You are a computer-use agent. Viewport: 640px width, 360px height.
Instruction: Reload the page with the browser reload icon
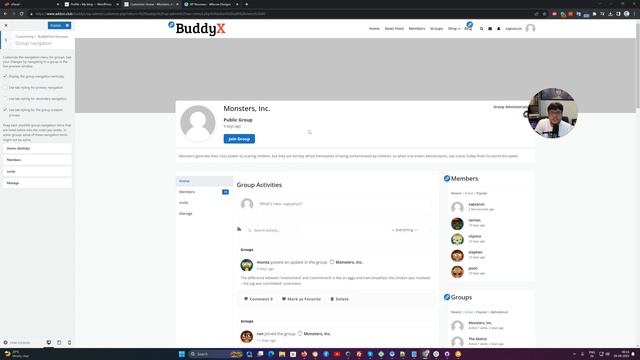coord(21,13)
